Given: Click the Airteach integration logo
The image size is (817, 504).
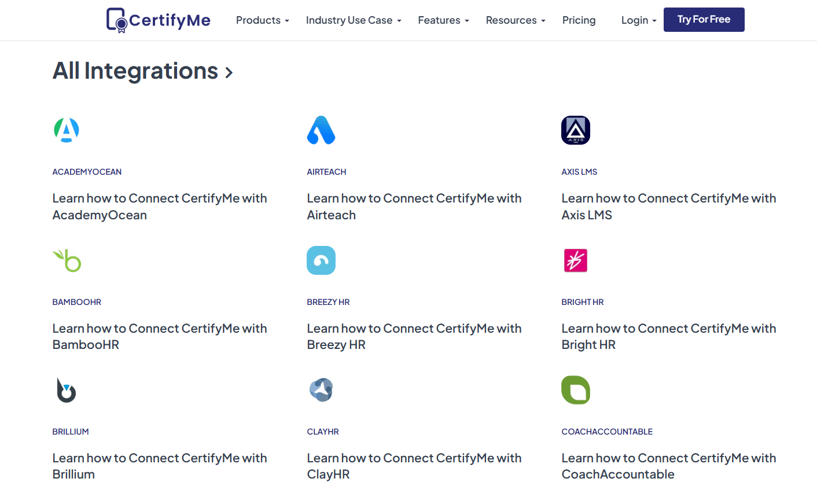Looking at the screenshot, I should pyautogui.click(x=321, y=130).
